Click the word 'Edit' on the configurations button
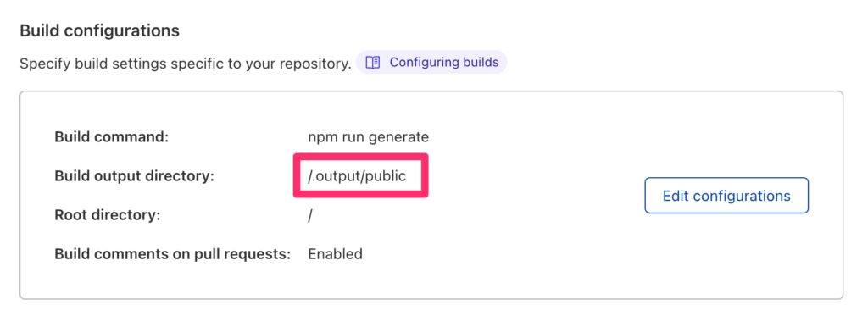 coord(676,196)
